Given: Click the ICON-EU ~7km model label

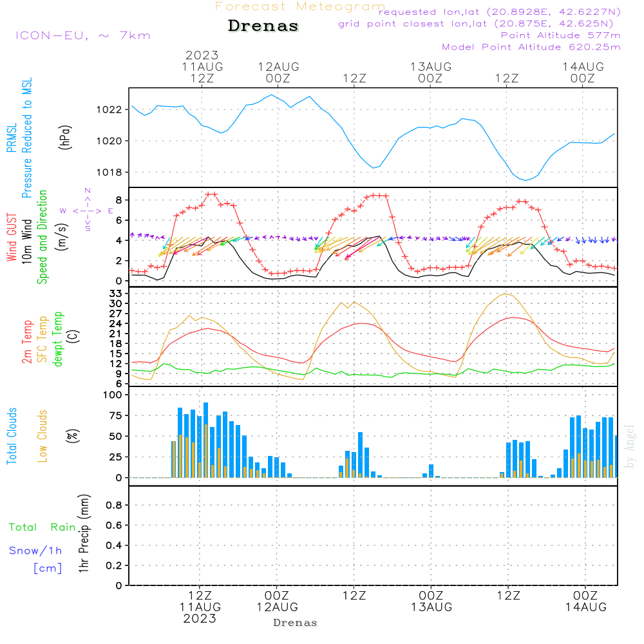Looking at the screenshot, I should (x=83, y=35).
